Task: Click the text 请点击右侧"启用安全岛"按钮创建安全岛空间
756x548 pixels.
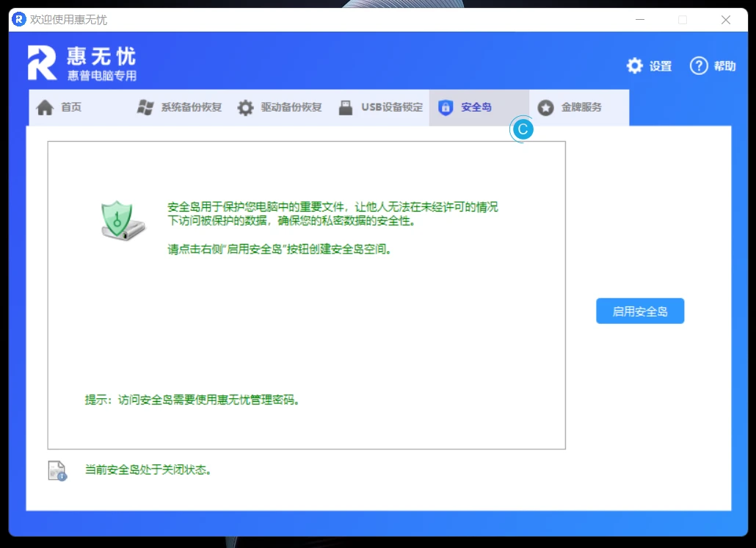Action: pos(279,250)
